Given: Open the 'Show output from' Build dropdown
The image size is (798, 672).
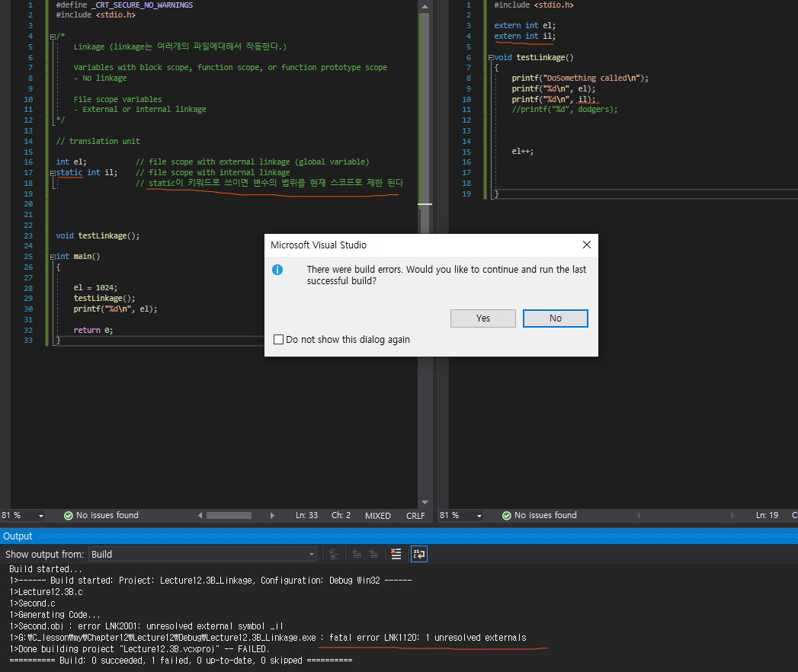Looking at the screenshot, I should (203, 554).
